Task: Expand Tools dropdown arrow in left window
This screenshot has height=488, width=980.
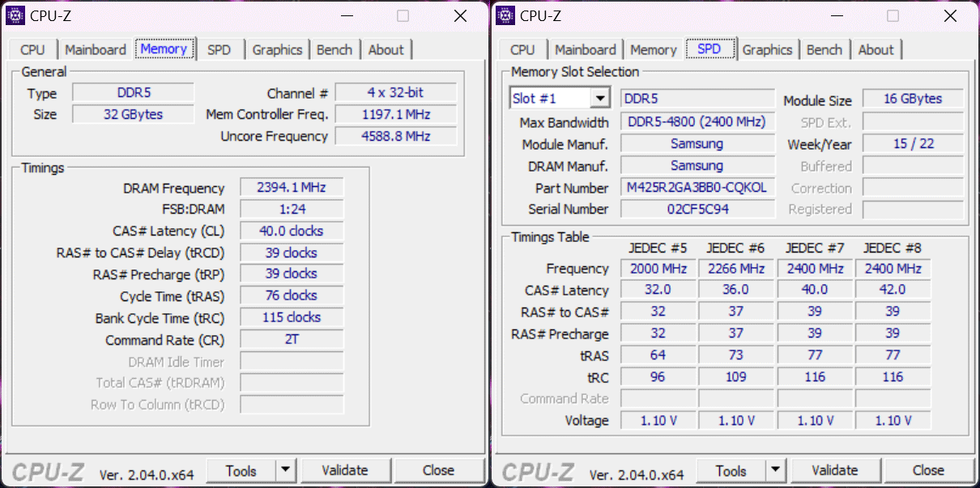Action: click(286, 470)
